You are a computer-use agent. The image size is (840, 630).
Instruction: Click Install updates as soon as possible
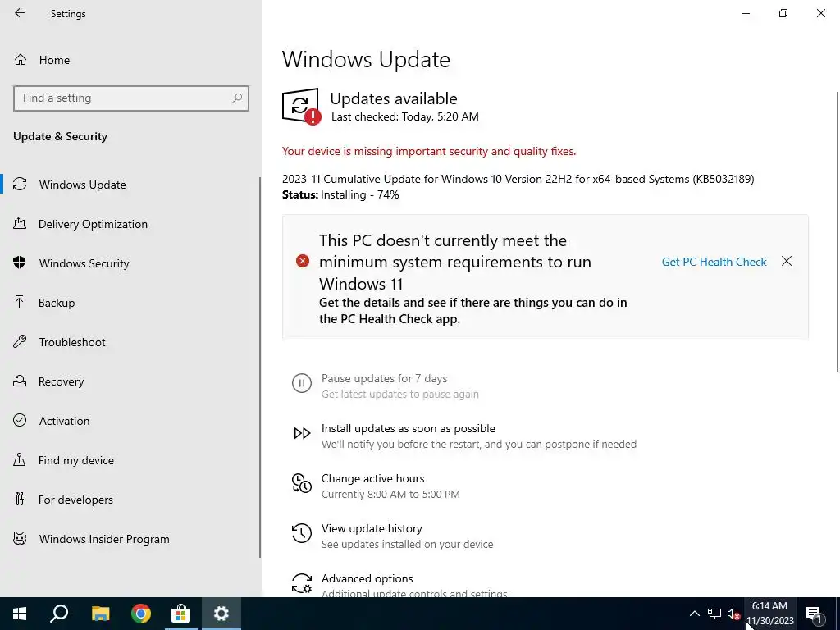[409, 428]
